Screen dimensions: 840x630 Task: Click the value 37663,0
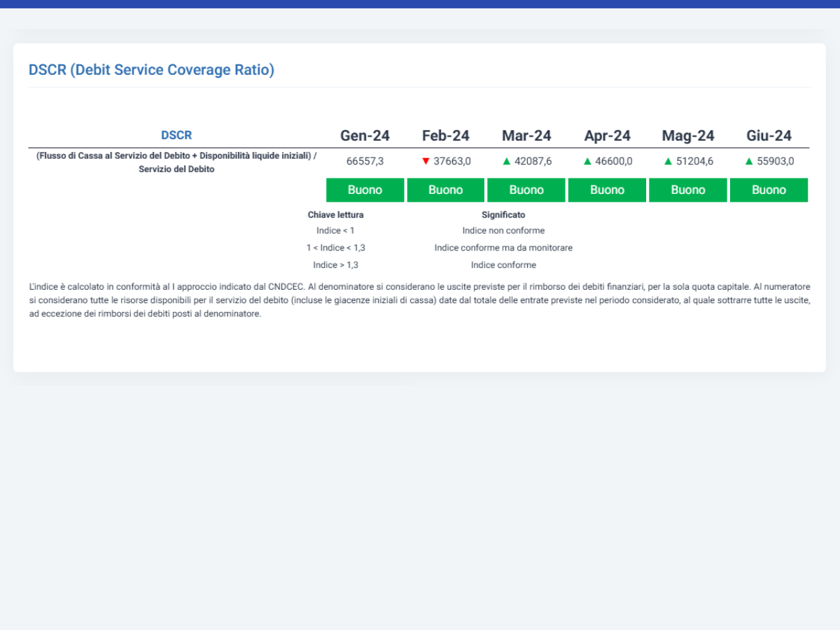click(x=452, y=161)
